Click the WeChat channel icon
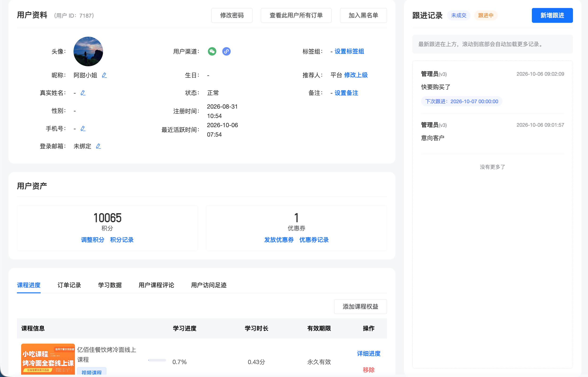The image size is (588, 377). (x=212, y=51)
